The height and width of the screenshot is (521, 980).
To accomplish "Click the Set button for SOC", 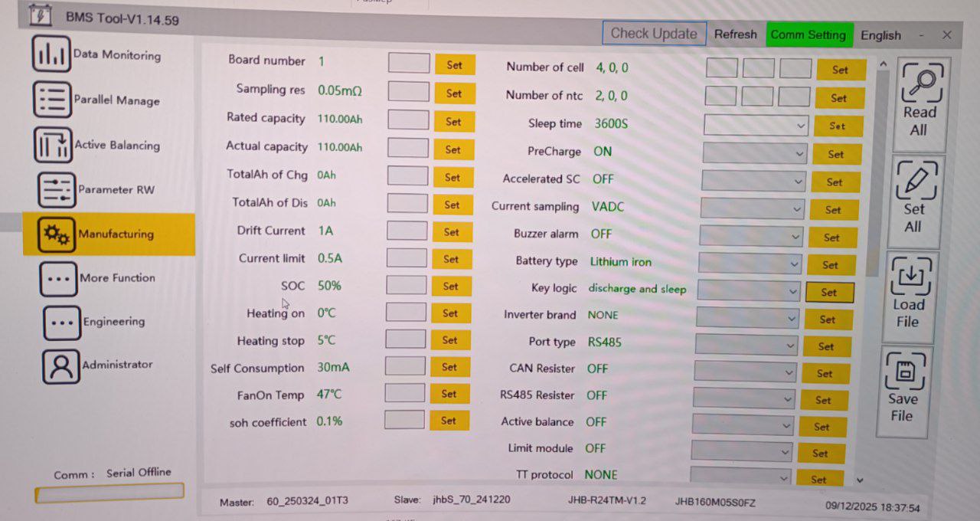I will tap(450, 286).
